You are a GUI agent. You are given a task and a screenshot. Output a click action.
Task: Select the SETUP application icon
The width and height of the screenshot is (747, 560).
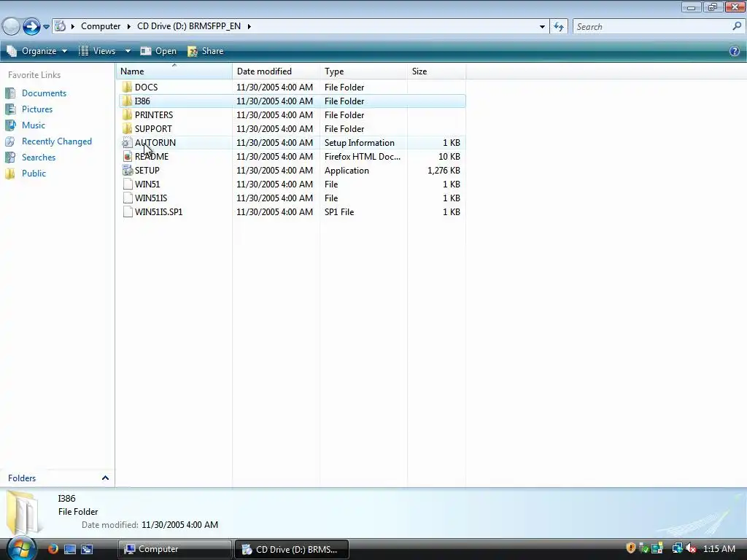(x=127, y=170)
